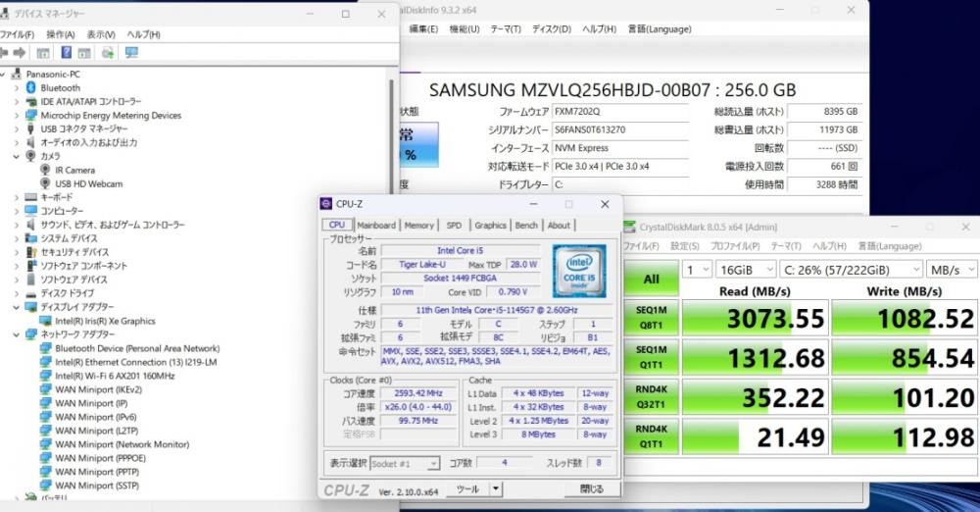Click the health status box in CrystalDiskInfo

(x=418, y=144)
